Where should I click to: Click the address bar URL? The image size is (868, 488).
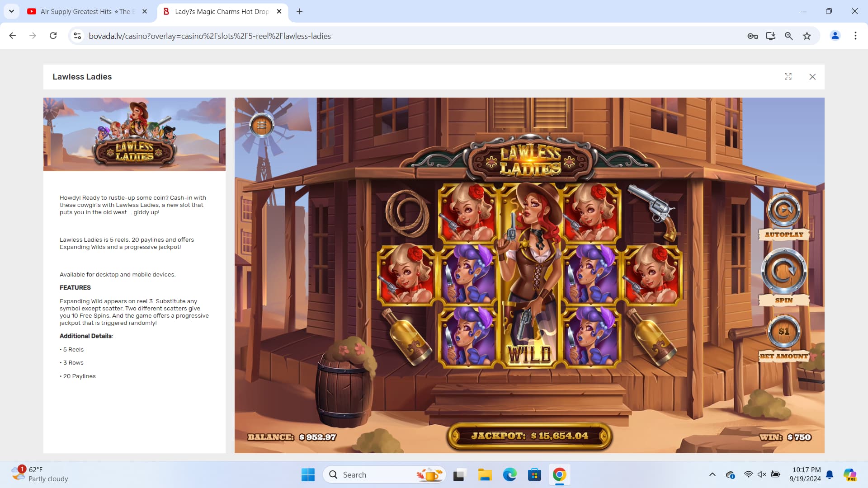210,36
